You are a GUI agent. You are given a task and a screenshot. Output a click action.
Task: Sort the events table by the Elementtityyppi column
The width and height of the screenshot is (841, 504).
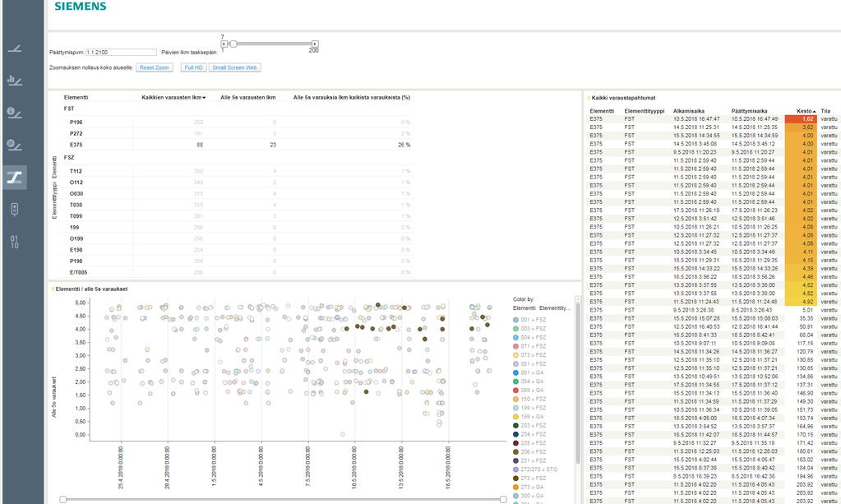[645, 111]
